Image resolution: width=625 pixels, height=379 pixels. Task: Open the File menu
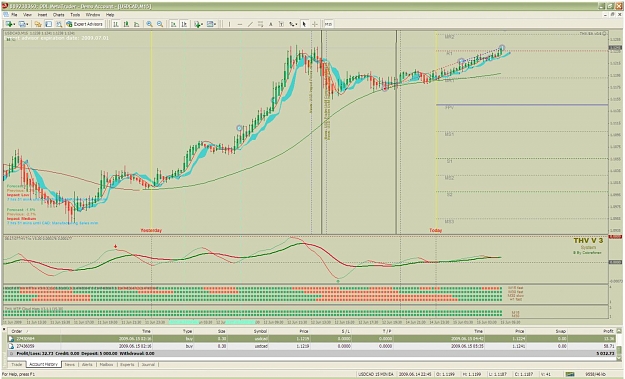[x=14, y=15]
